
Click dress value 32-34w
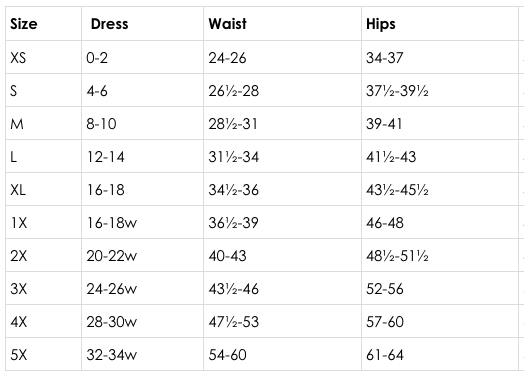click(x=112, y=355)
